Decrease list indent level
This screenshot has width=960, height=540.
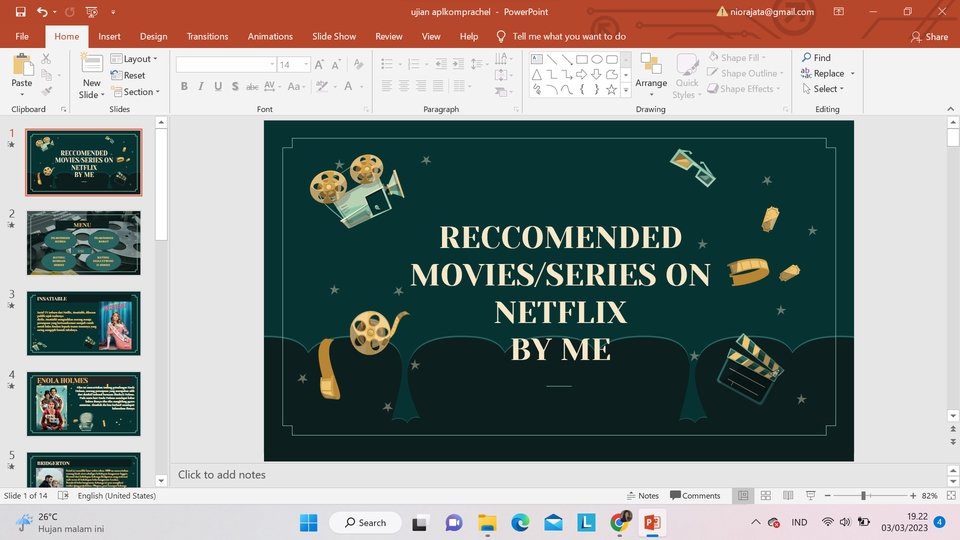[x=441, y=64]
